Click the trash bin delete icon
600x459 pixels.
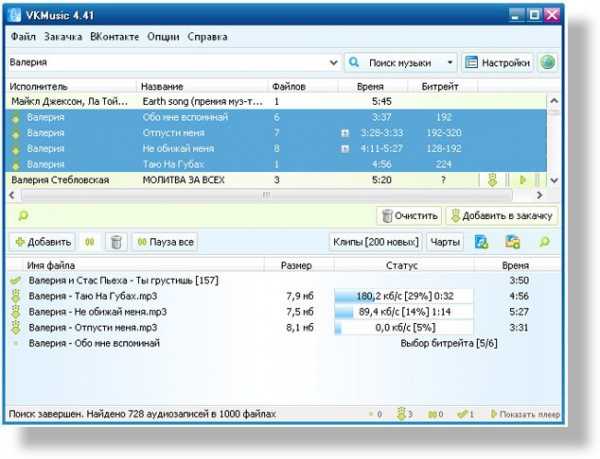pyautogui.click(x=116, y=242)
